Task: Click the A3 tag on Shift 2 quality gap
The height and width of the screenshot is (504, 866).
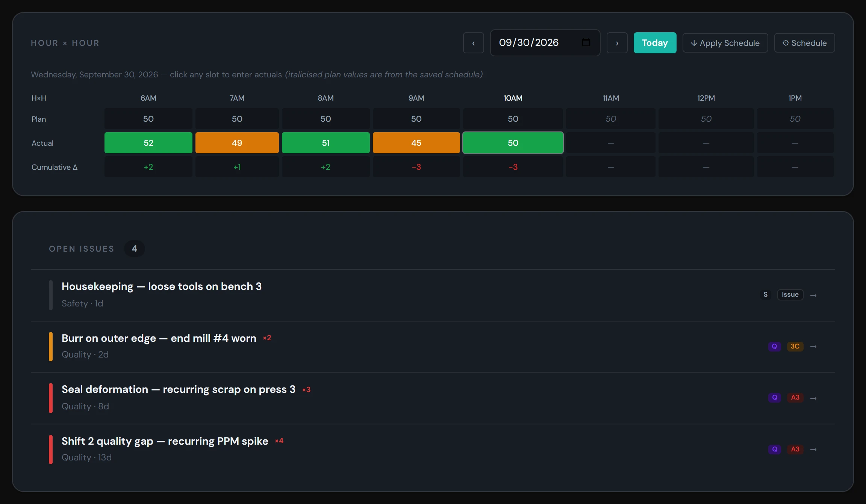Action: (795, 449)
